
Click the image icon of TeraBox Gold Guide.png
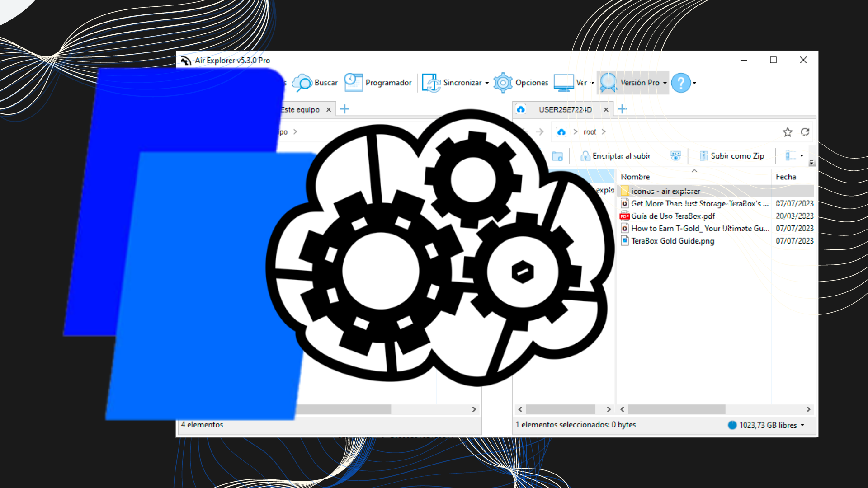624,241
